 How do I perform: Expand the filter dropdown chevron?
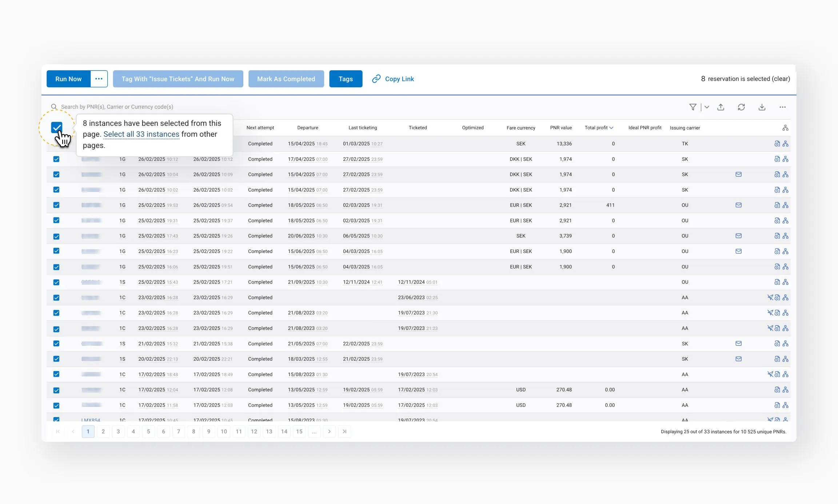(707, 107)
